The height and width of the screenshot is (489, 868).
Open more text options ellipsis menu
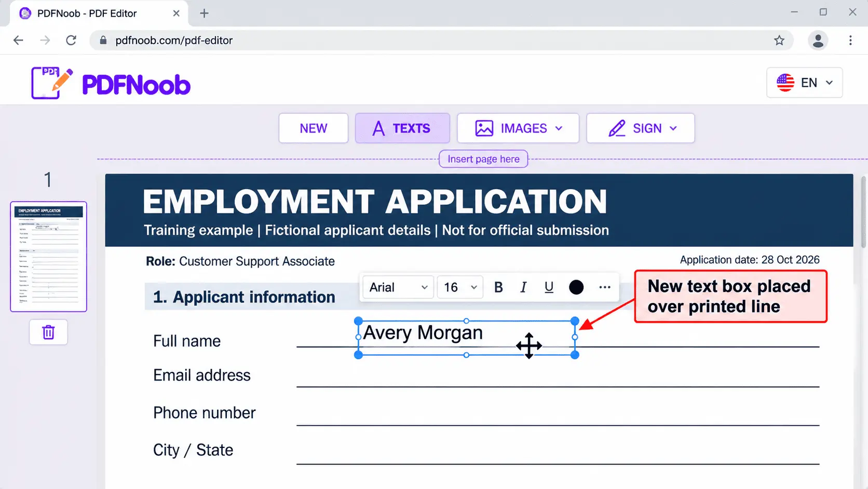[605, 287]
